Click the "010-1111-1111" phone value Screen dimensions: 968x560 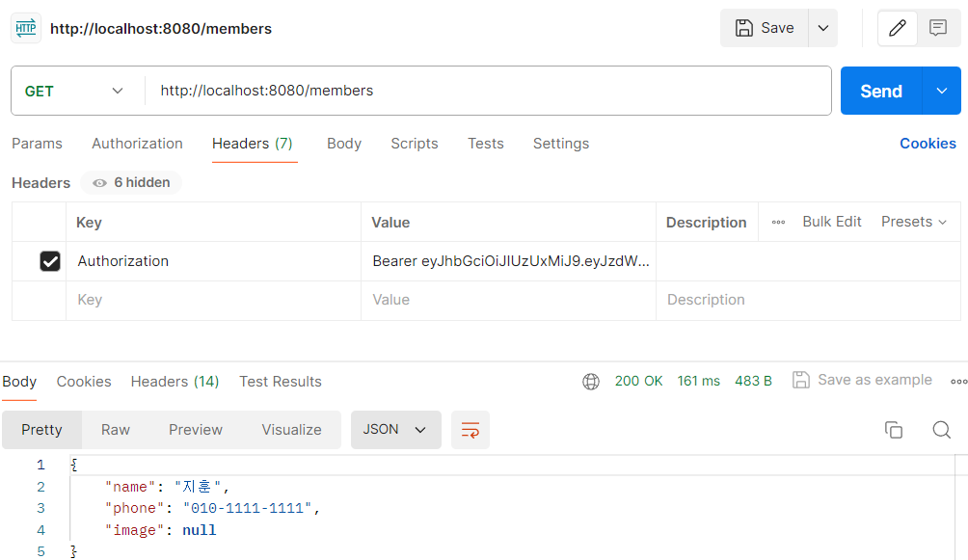pos(247,508)
